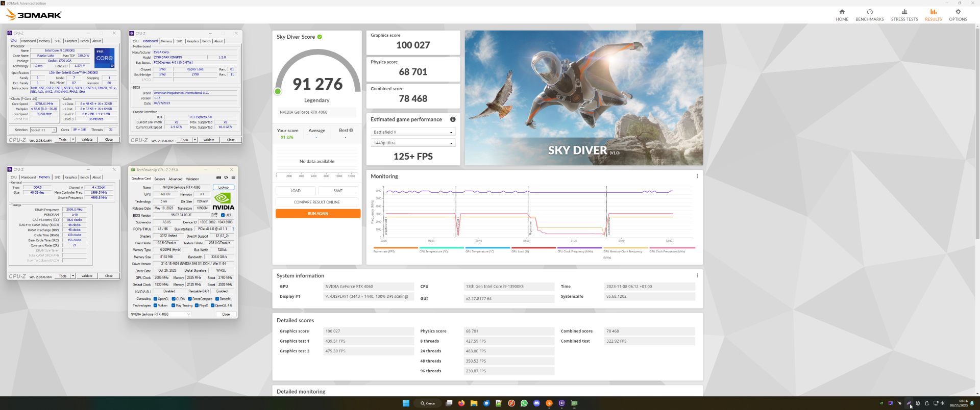
Task: Switch to the Advanced tab in GPU-Z
Action: pyautogui.click(x=176, y=179)
